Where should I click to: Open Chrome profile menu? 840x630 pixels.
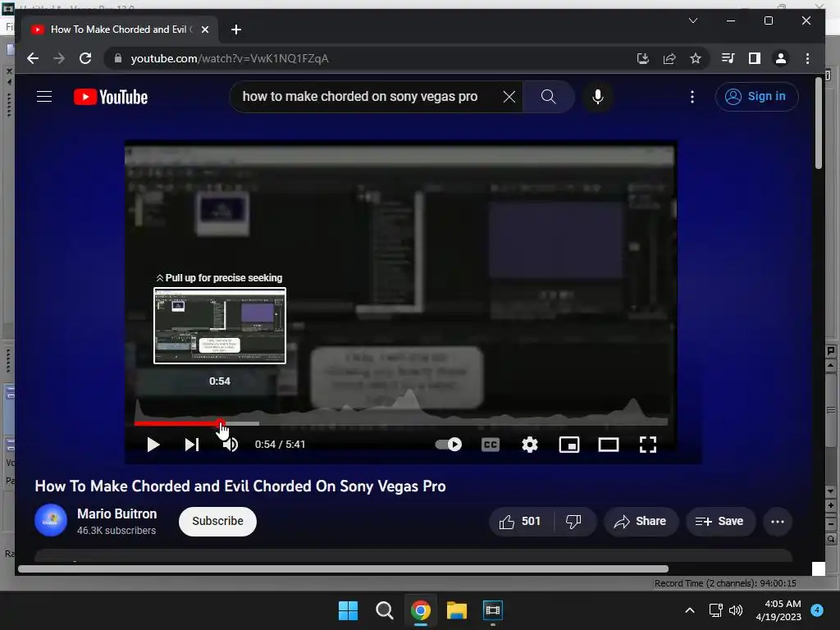click(781, 58)
